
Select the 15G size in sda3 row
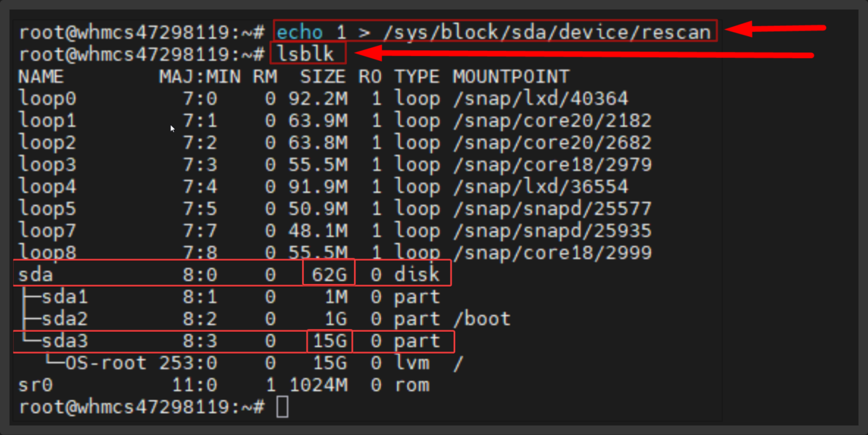(x=330, y=341)
